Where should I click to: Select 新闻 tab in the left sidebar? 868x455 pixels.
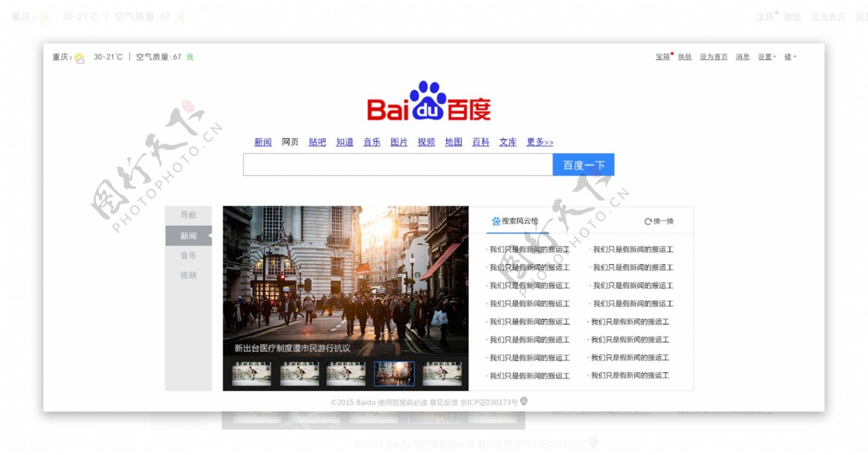coord(188,236)
